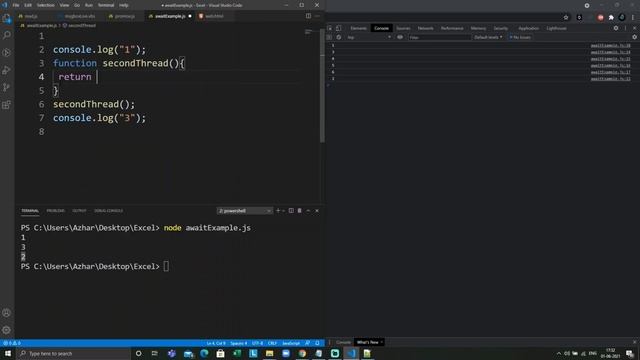Open the browser Extensions puzzle icon

click(611, 18)
